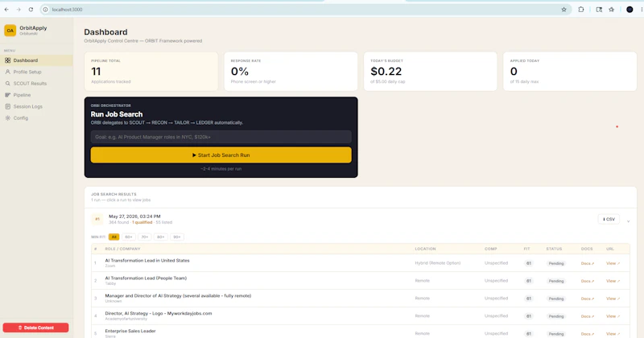This screenshot has width=644, height=338.
Task: Download the run results as CSV
Action: [609, 220]
